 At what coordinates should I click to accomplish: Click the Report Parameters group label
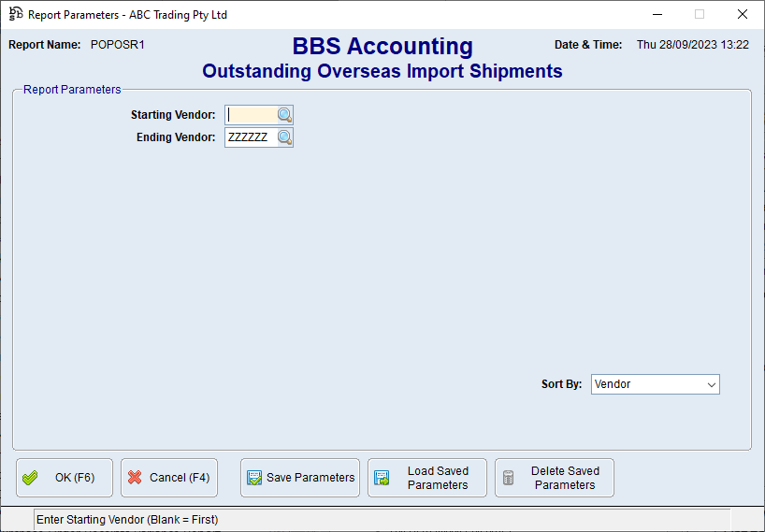72,90
